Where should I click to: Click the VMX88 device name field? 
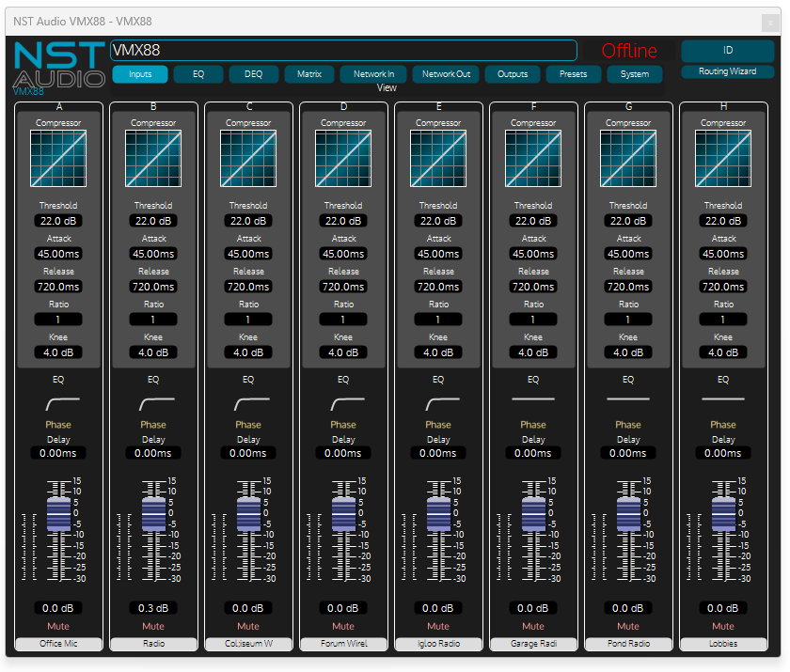(x=343, y=51)
